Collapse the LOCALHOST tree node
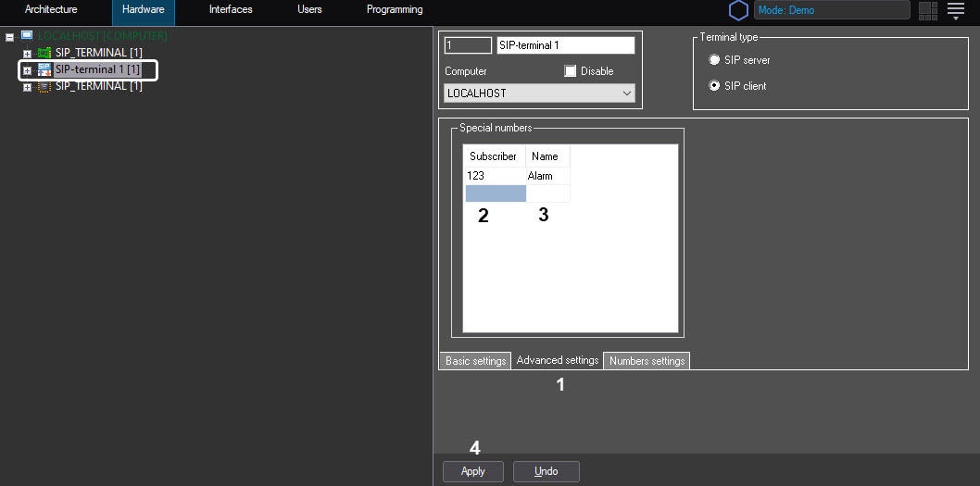Image resolution: width=980 pixels, height=486 pixels. click(10, 37)
